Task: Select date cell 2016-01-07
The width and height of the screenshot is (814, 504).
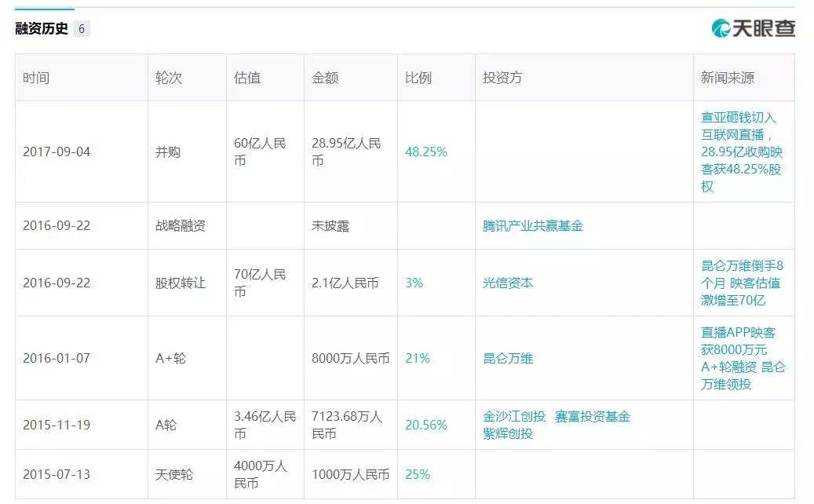Action: click(x=57, y=358)
